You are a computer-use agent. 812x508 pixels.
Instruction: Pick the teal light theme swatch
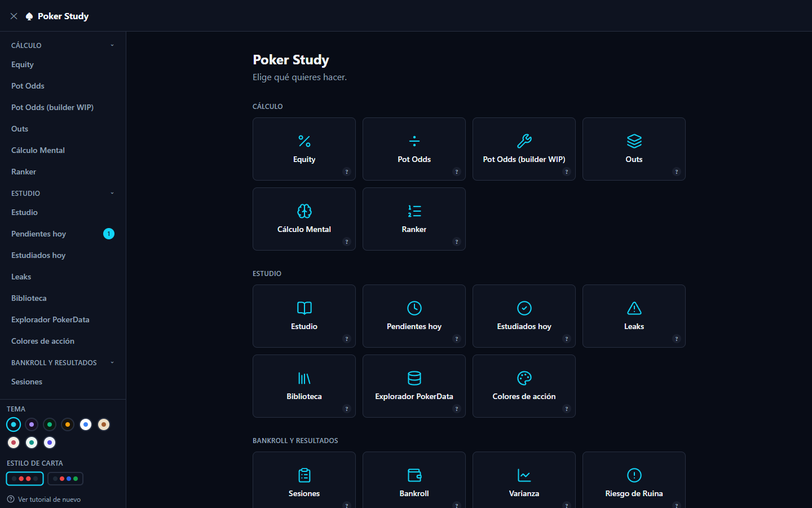point(32,443)
